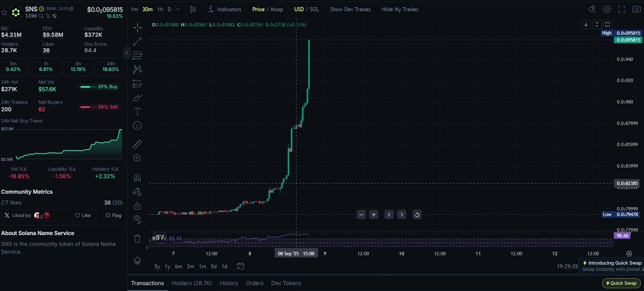Search SNS token via magnifier icon
The image size is (644, 291).
(x=41, y=16)
